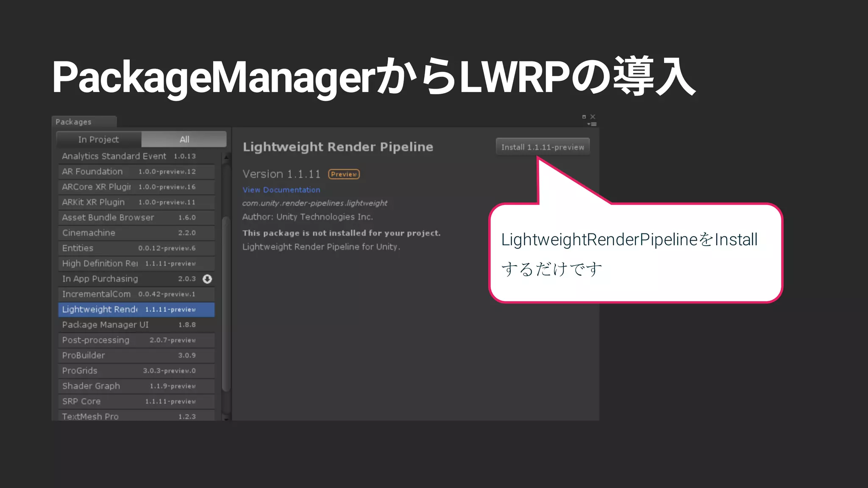Viewport: 868px width, 488px height.
Task: Select Package Manager UI row
Action: [136, 324]
